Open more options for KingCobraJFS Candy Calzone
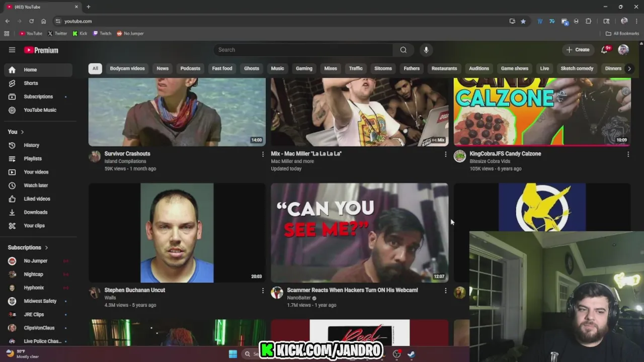Image resolution: width=644 pixels, height=362 pixels. (628, 154)
